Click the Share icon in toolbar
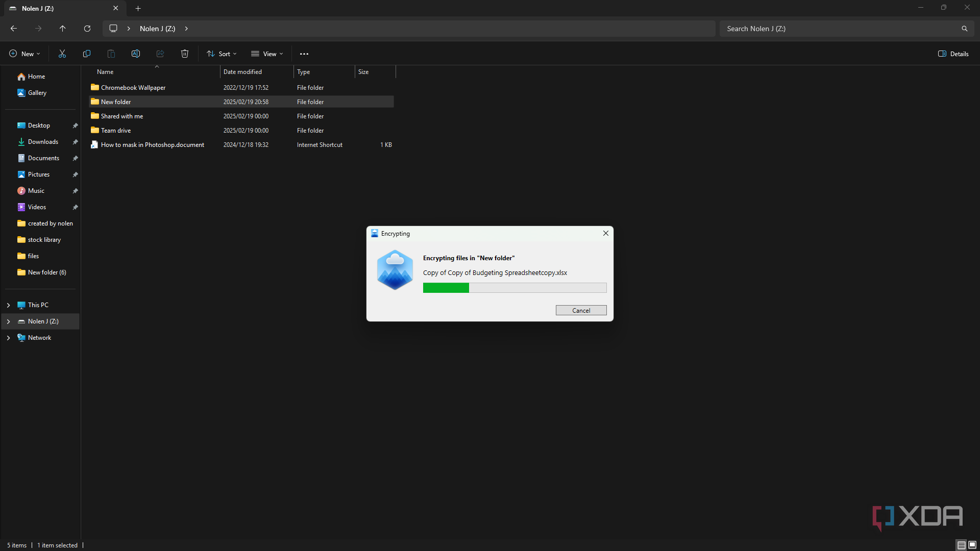980x551 pixels. [160, 54]
